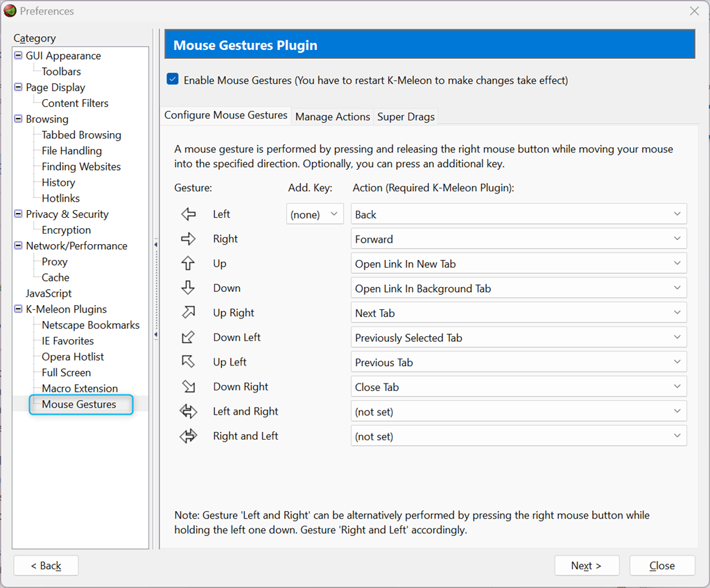Open the Up gesture action dropdown
The height and width of the screenshot is (588, 710).
point(519,263)
